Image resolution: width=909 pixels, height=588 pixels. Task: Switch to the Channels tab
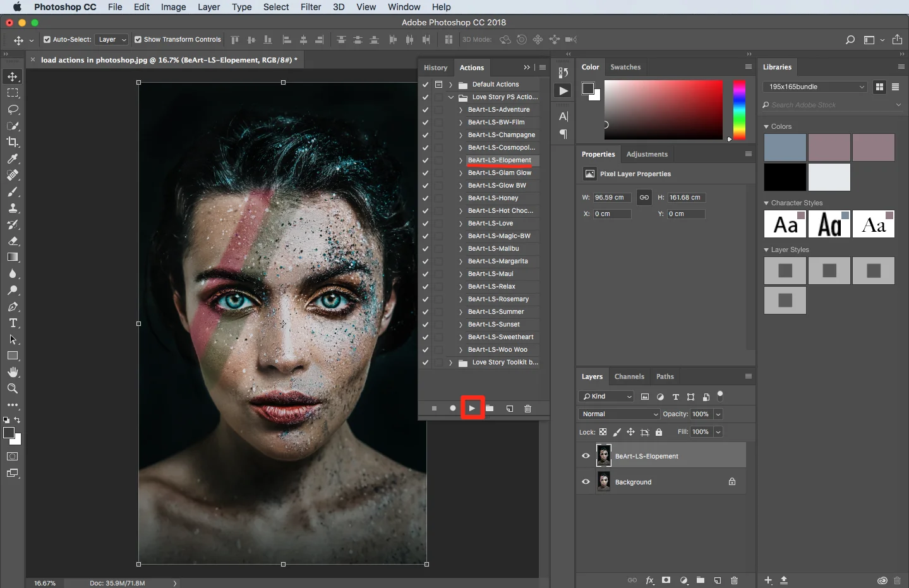[x=629, y=376]
